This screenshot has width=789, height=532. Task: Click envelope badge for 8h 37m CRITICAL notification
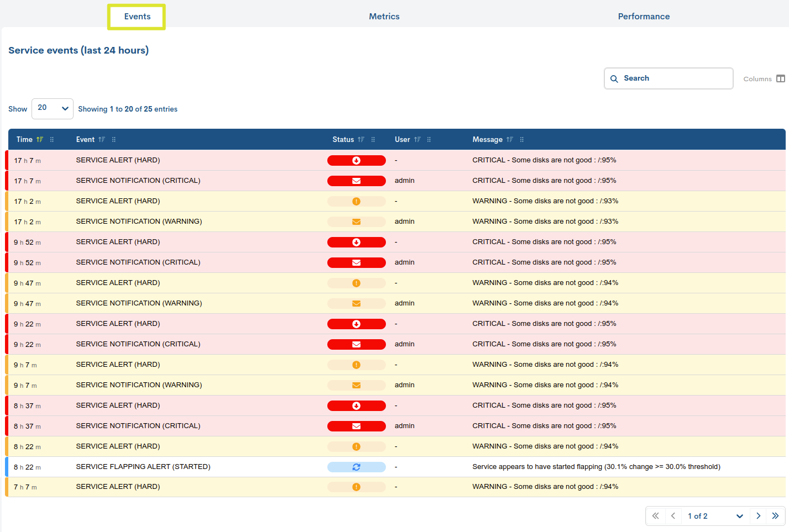pyautogui.click(x=357, y=426)
